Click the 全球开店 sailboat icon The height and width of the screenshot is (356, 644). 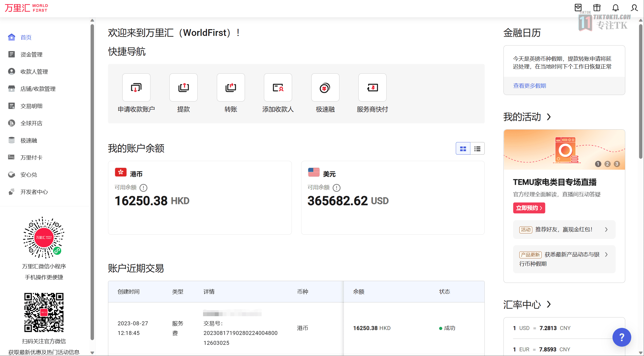11,123
